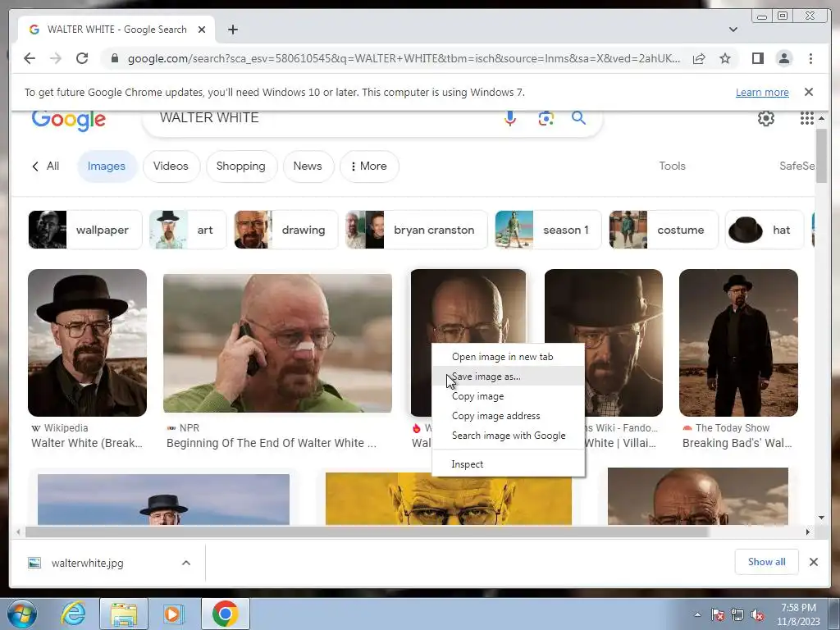Choose Inspect from context menu
The image size is (840, 630).
508,464
